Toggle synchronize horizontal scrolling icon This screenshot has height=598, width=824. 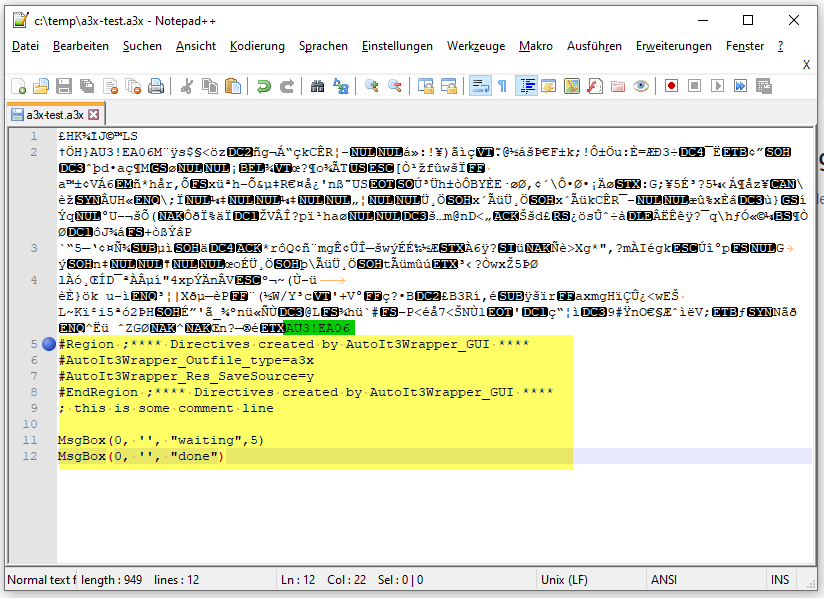click(448, 86)
